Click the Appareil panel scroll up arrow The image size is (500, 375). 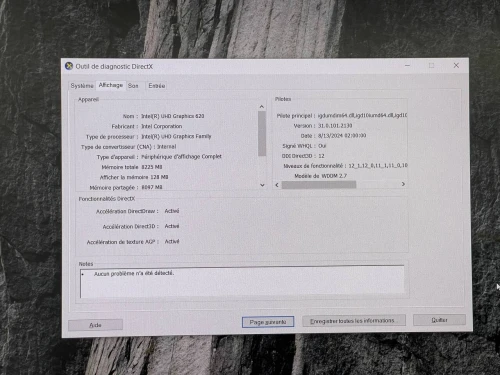coord(262,107)
